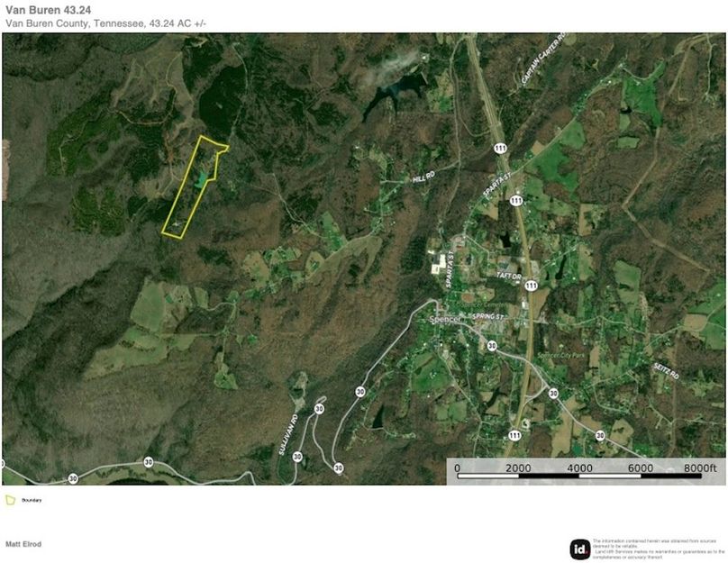Viewport: 728px width, 563px height.
Task: Click the yellow Boundary legend symbol
Action: (10, 499)
